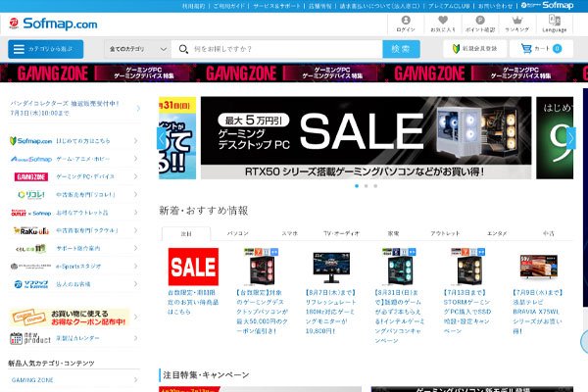Open the gaming monitor product thumbnail
588x392 pixels.
[331, 267]
